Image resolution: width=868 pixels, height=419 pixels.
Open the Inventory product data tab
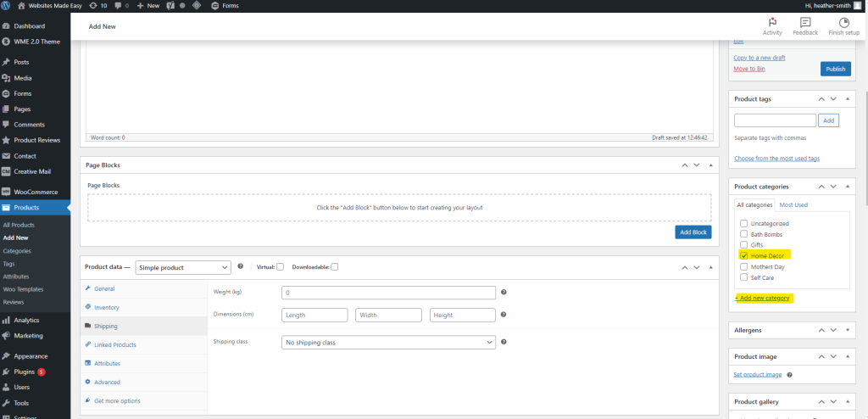click(x=107, y=307)
